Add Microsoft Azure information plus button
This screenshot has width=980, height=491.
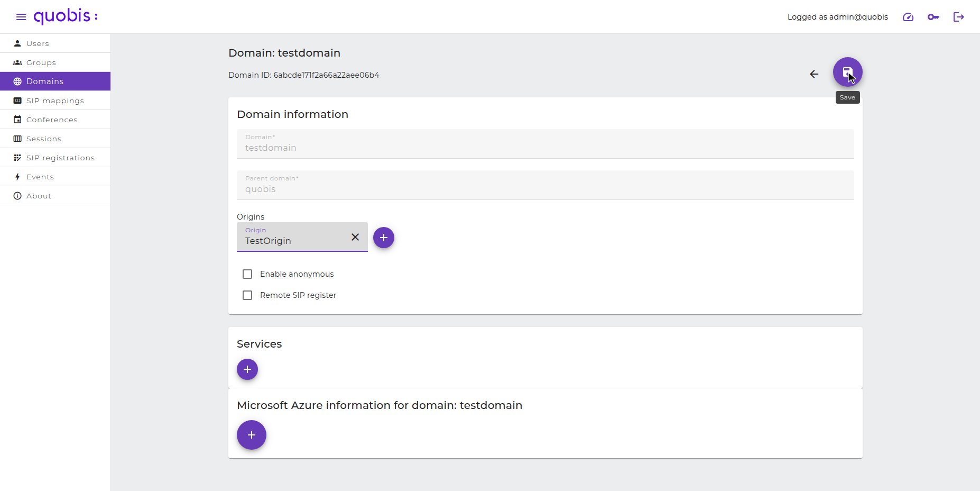pyautogui.click(x=252, y=435)
